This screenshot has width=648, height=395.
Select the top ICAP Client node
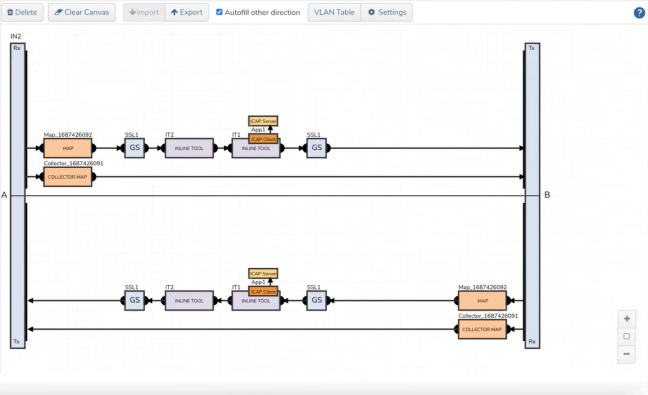[x=263, y=139]
